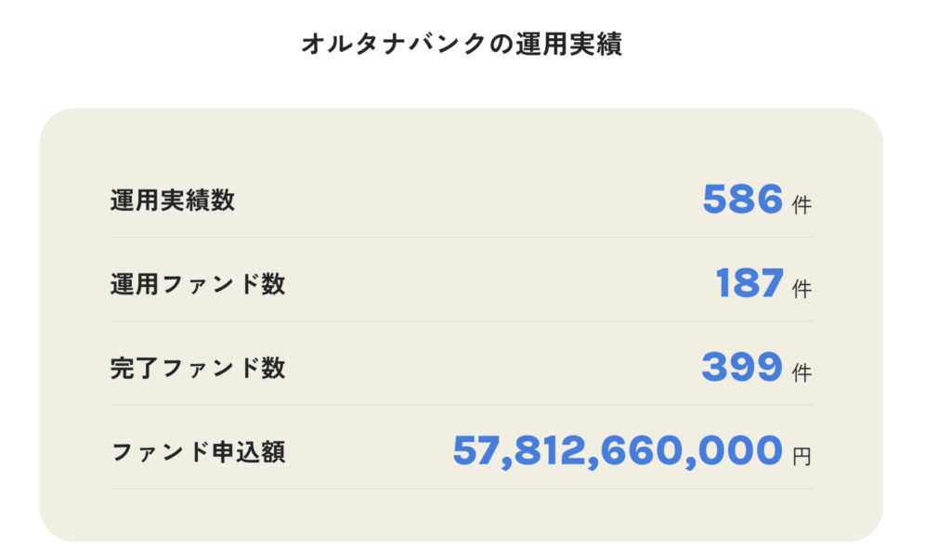Click the empty space between 運用ファンド数 and 187

[x=501, y=284]
